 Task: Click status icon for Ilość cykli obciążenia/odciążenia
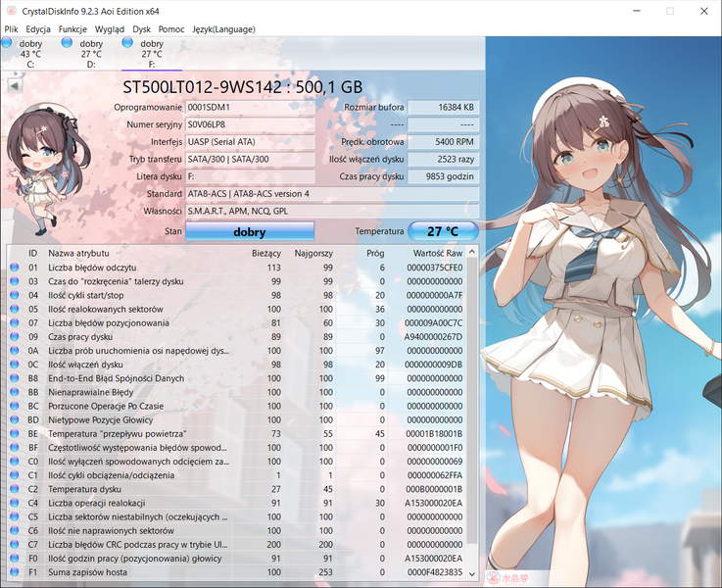(15, 475)
